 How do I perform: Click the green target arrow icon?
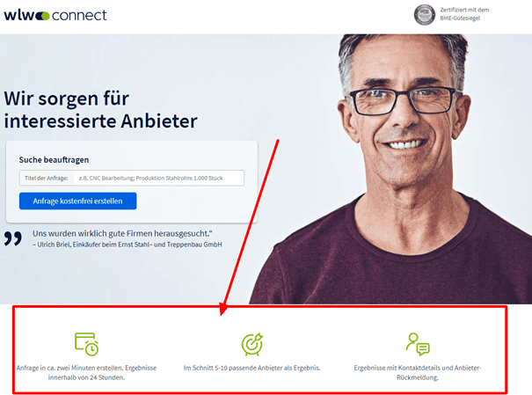252,344
